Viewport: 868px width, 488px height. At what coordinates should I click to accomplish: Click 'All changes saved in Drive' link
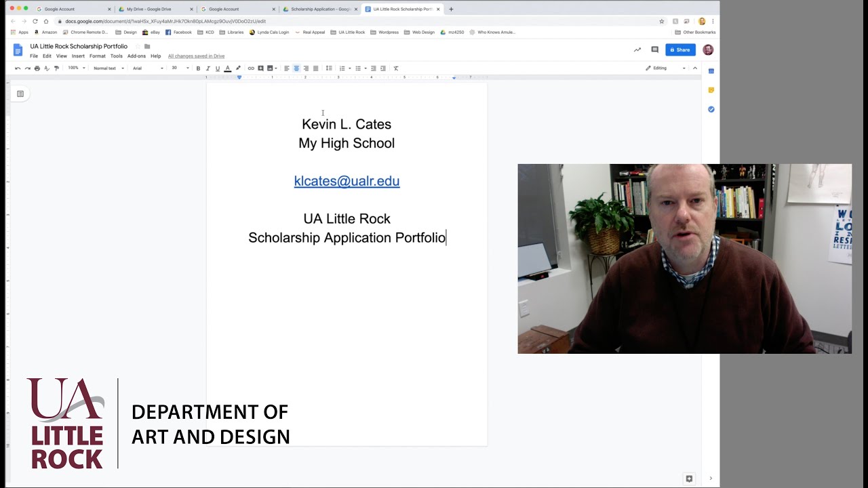point(196,56)
